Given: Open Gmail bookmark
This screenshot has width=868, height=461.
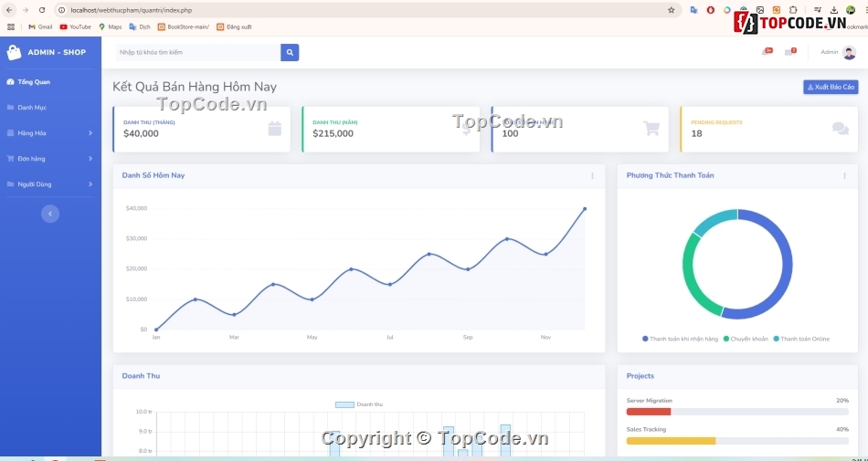Looking at the screenshot, I should click(40, 26).
